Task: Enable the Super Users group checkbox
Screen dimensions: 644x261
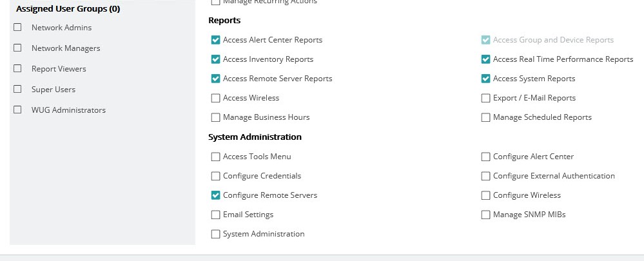Action: point(17,89)
